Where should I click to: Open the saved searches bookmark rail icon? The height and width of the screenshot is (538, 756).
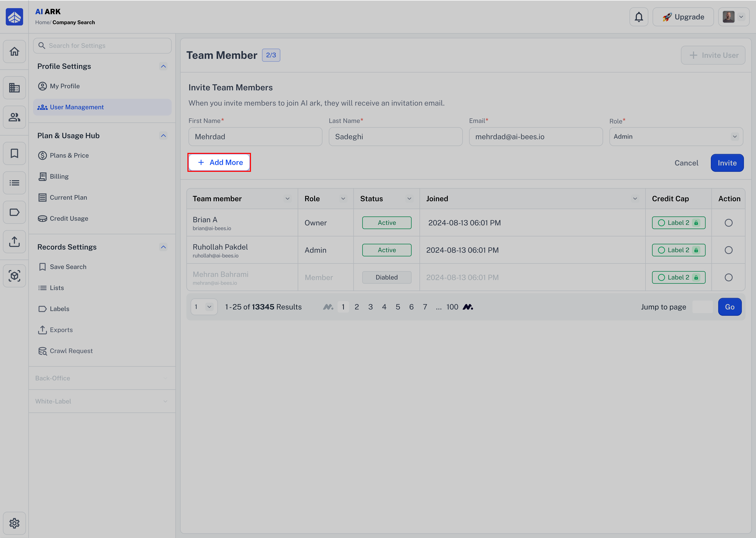tap(14, 153)
